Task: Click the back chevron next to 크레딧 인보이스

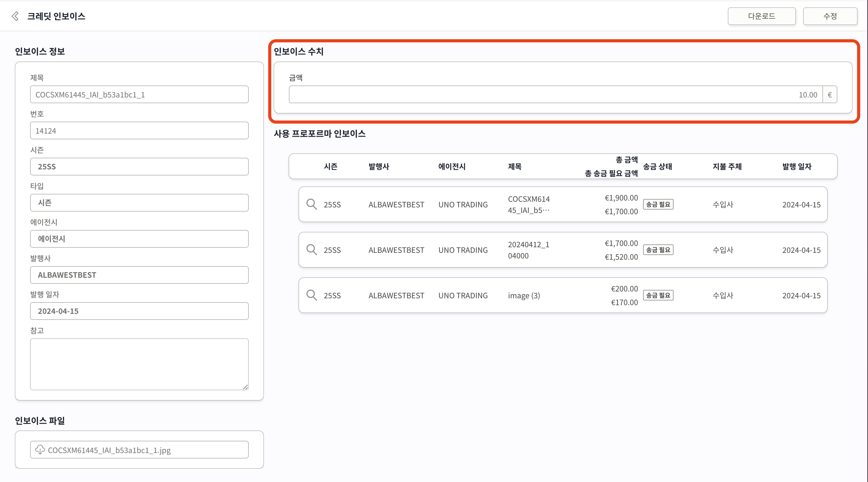Action: tap(15, 16)
